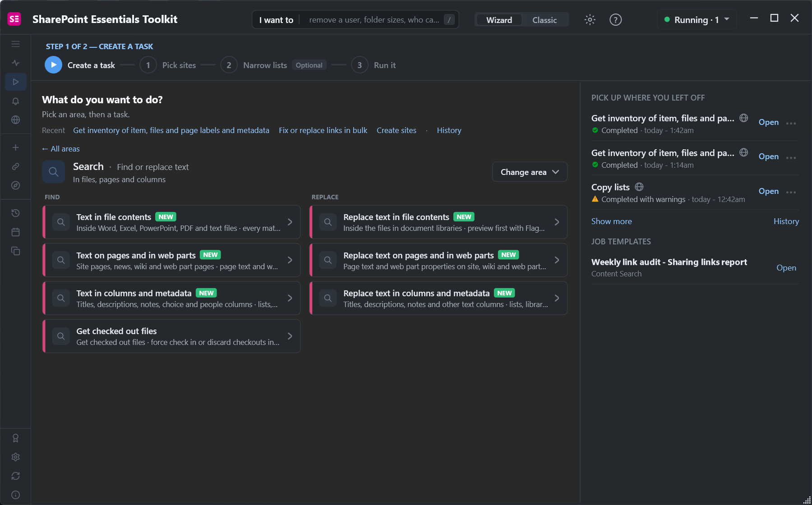Click the Optional badge on Narrow lists
Screen dimensions: 812x505
pyautogui.click(x=309, y=65)
